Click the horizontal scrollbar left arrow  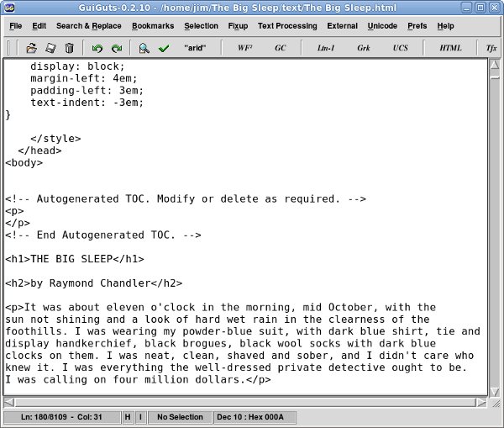tap(8, 402)
